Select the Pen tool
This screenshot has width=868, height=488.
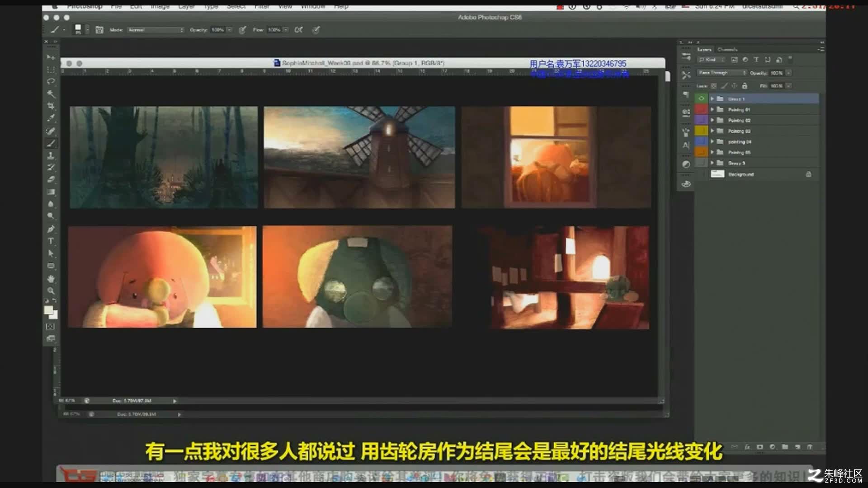pyautogui.click(x=51, y=229)
